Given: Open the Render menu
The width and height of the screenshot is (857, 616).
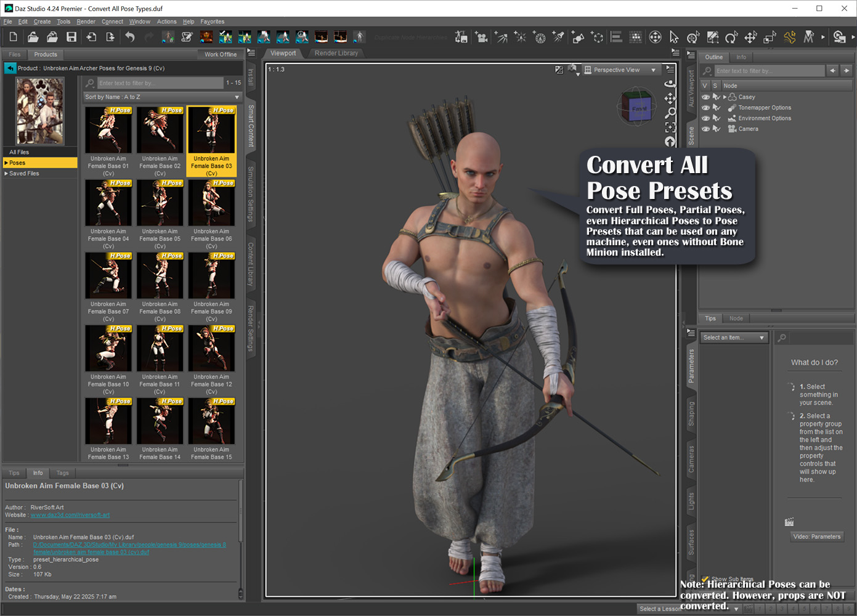Looking at the screenshot, I should [x=86, y=21].
